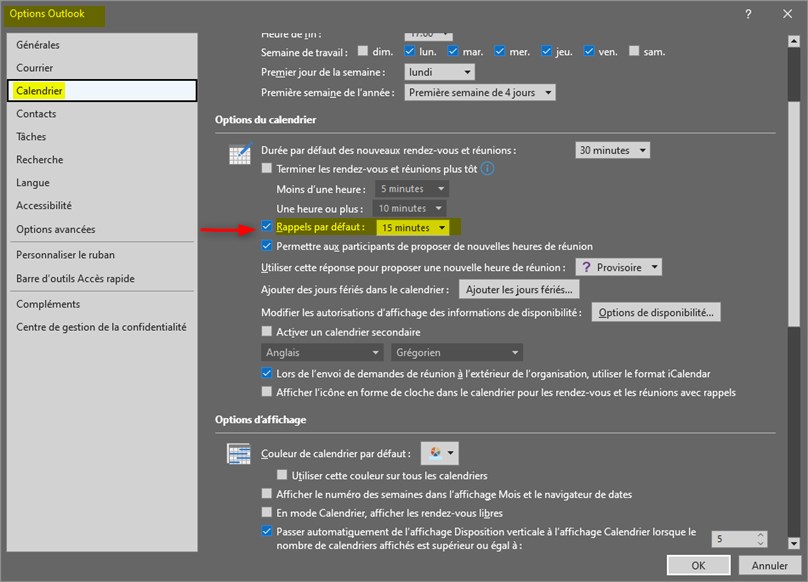The height and width of the screenshot is (582, 808).
Task: Open the default duration 30 minutes dropdown
Action: (612, 151)
